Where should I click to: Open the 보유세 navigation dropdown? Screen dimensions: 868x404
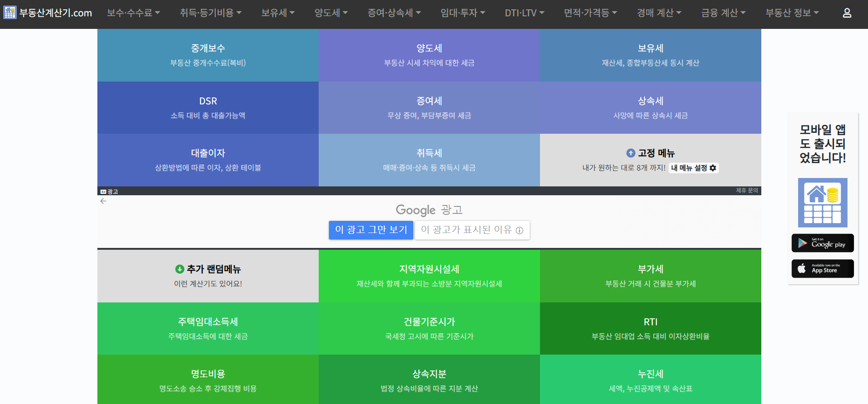click(x=278, y=13)
